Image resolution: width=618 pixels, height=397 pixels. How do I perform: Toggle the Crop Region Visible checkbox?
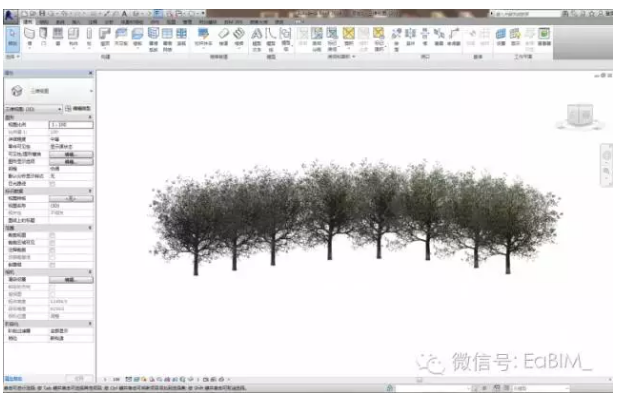coord(52,243)
